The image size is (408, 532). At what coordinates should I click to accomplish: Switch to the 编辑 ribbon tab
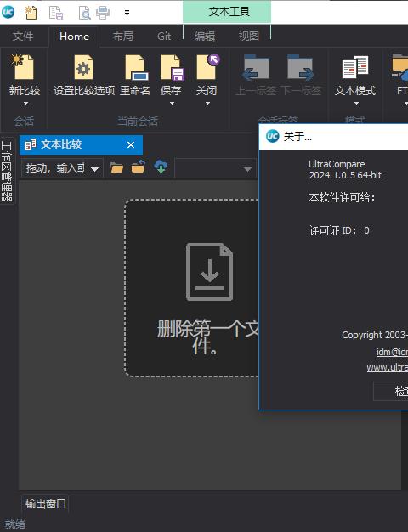pyautogui.click(x=205, y=36)
